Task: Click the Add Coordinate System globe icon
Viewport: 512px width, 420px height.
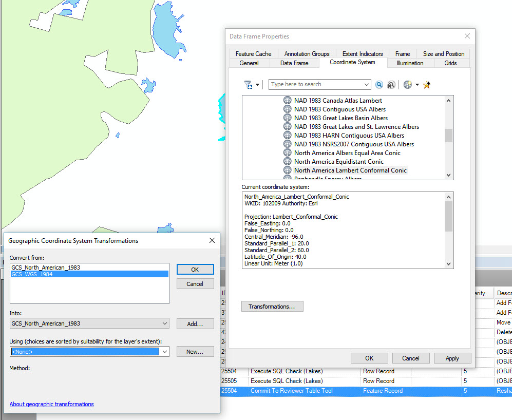Action: (408, 85)
